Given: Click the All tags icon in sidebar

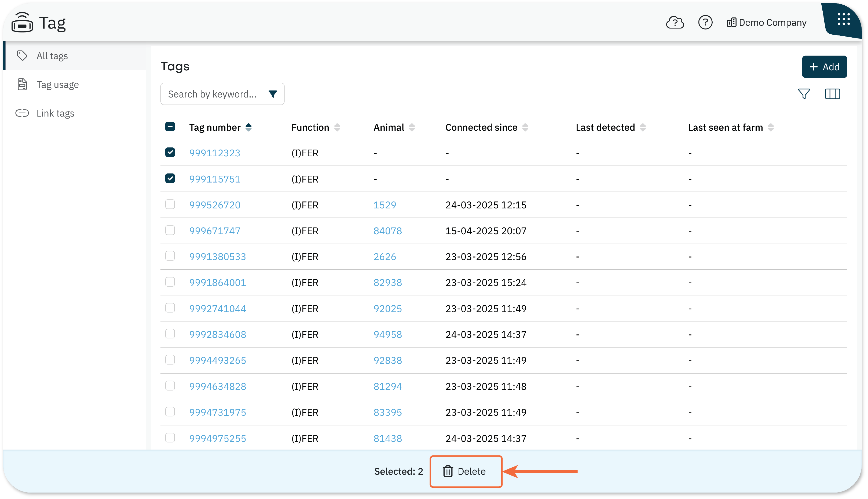Looking at the screenshot, I should pyautogui.click(x=22, y=56).
